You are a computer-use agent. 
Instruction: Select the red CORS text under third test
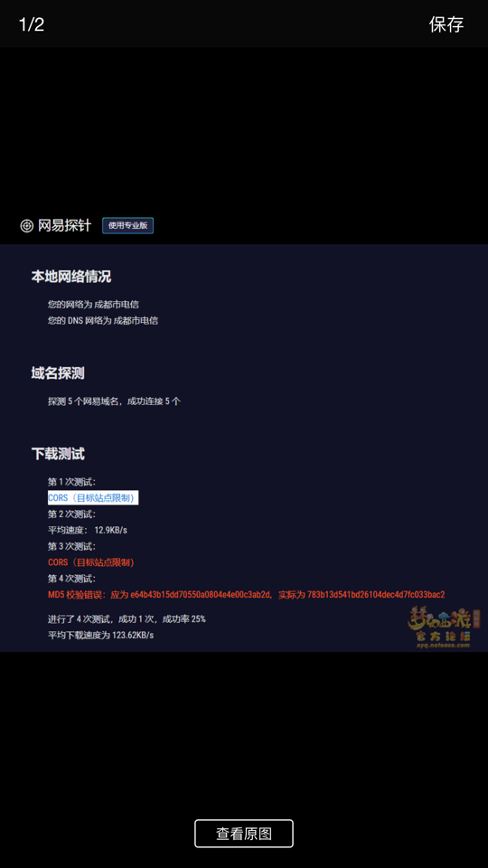coord(91,562)
